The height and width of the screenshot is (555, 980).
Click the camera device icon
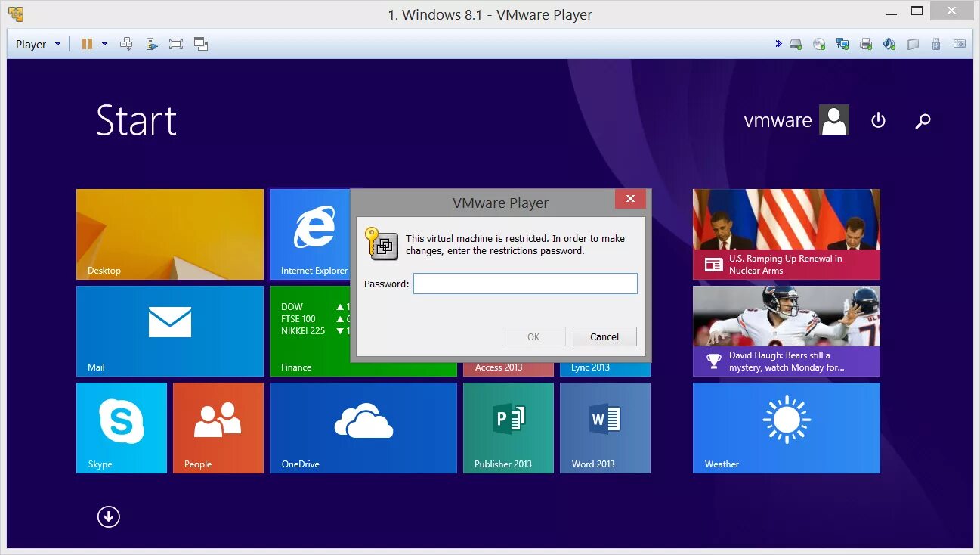(x=960, y=45)
